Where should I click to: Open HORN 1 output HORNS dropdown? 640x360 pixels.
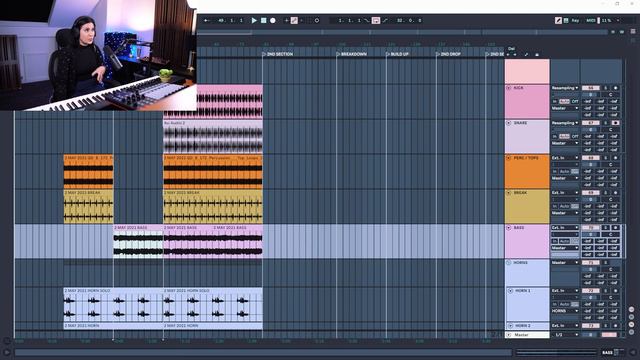pyautogui.click(x=565, y=311)
